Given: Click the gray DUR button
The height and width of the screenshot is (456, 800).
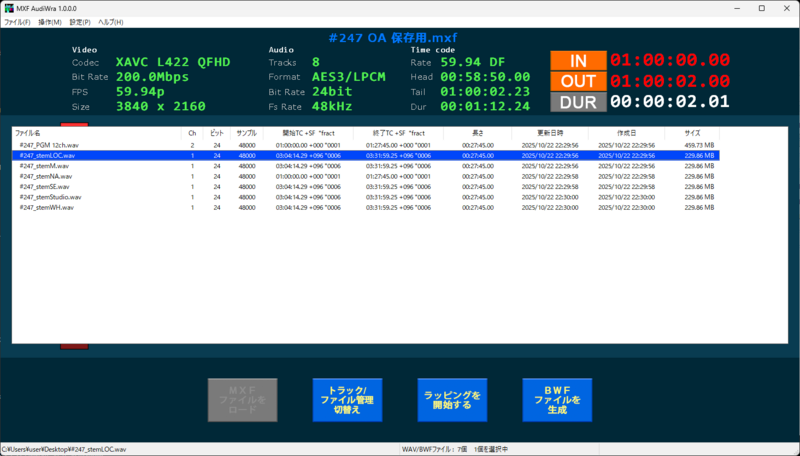Looking at the screenshot, I should [577, 101].
